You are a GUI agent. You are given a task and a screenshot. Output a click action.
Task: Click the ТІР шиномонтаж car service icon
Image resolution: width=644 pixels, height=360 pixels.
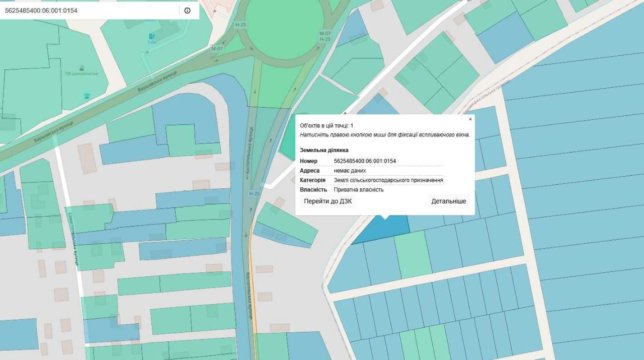[82, 67]
